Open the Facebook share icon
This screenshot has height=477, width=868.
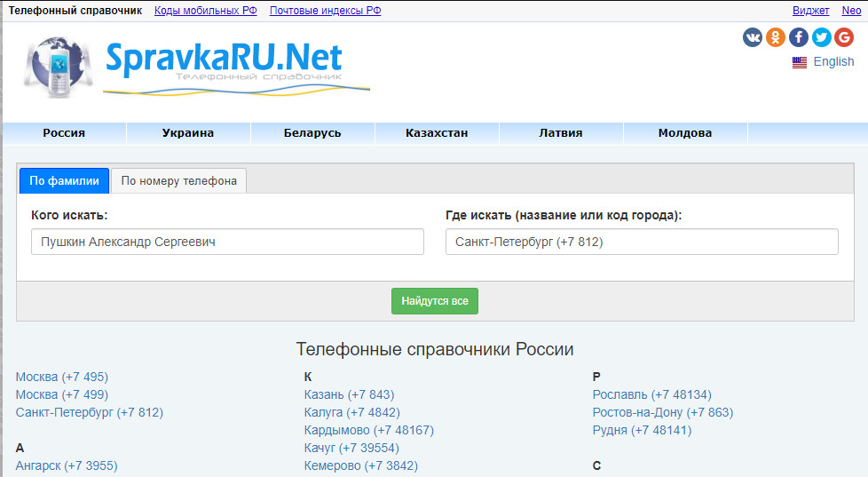click(799, 37)
